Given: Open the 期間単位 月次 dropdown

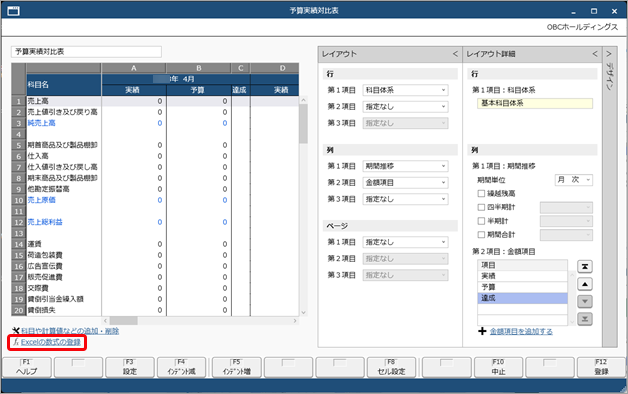Looking at the screenshot, I should click(574, 180).
